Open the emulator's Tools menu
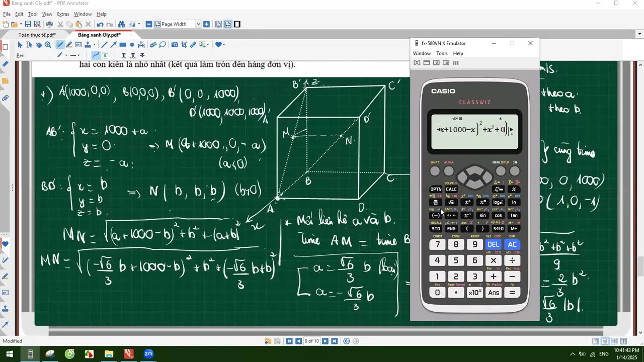This screenshot has width=644, height=362. pos(442,53)
